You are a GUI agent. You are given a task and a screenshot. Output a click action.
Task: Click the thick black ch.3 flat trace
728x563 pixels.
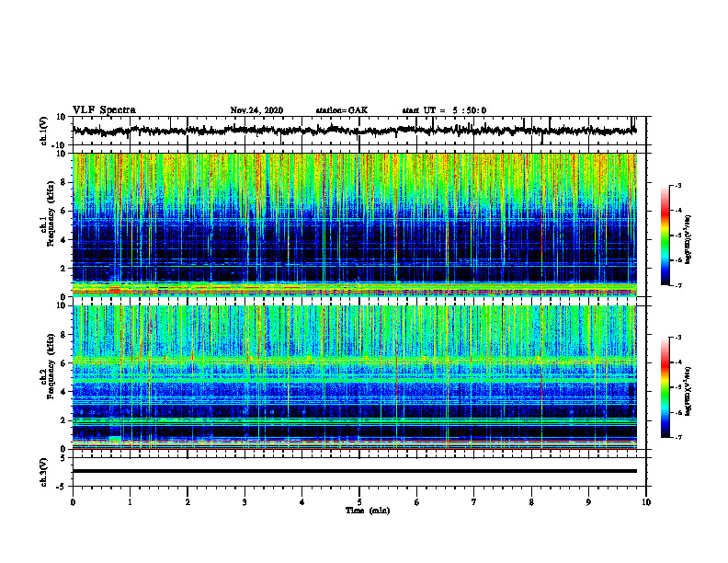pyautogui.click(x=354, y=471)
